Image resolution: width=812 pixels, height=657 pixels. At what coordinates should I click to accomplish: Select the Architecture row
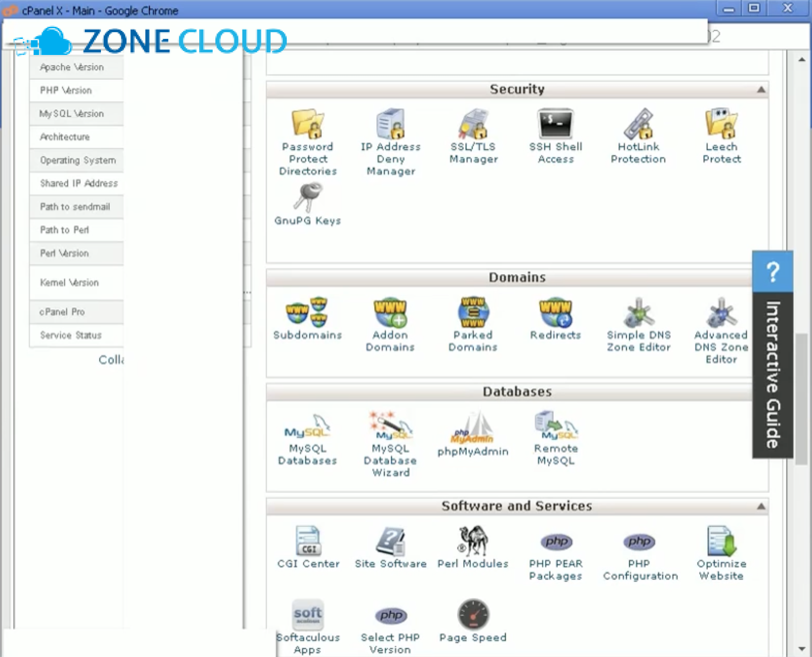coord(76,137)
